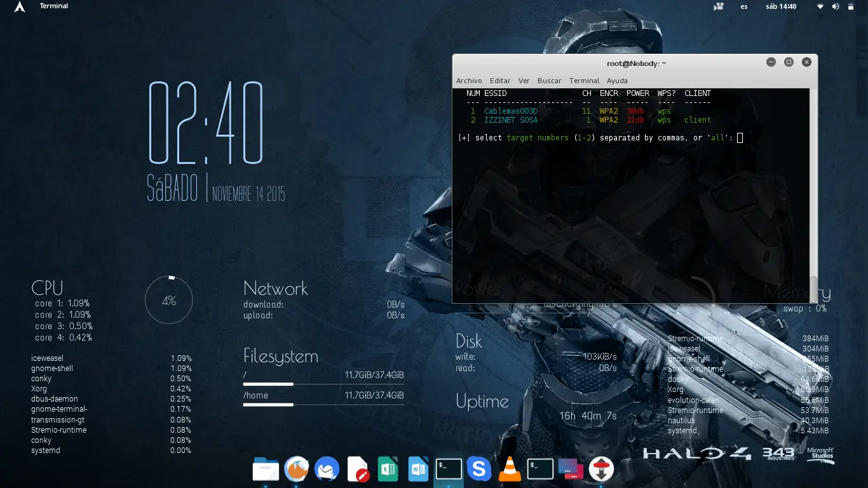Click the 'nautilus' memory entry
This screenshot has width=868, height=488.
coord(681,421)
